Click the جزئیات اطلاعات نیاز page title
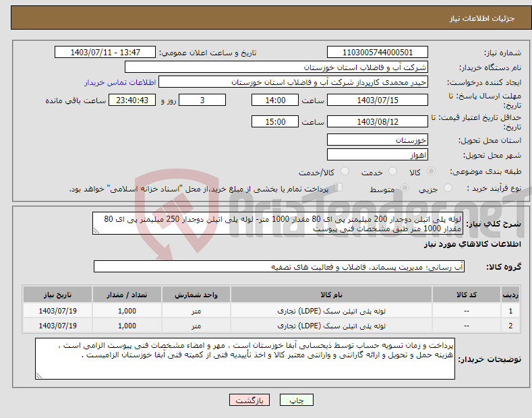532x418 pixels. (482, 18)
